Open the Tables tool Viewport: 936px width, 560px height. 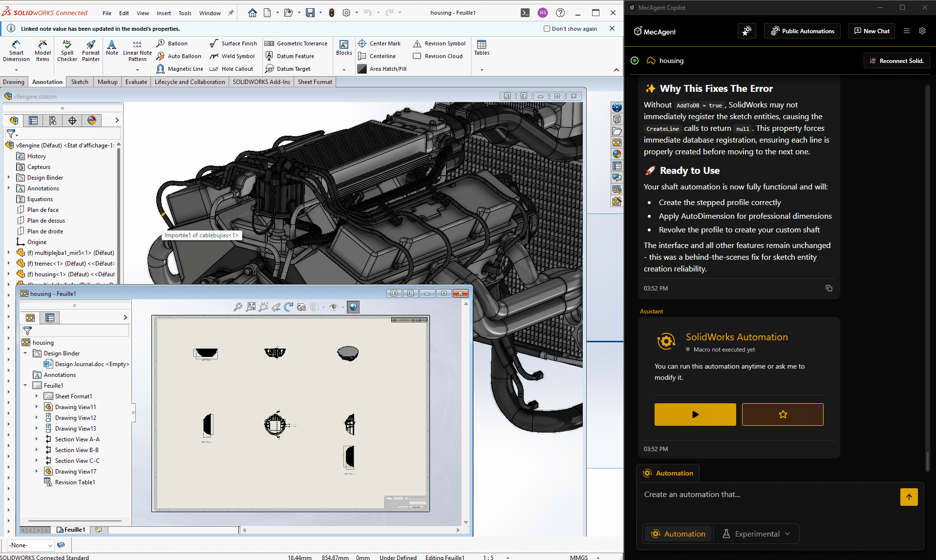pyautogui.click(x=481, y=47)
